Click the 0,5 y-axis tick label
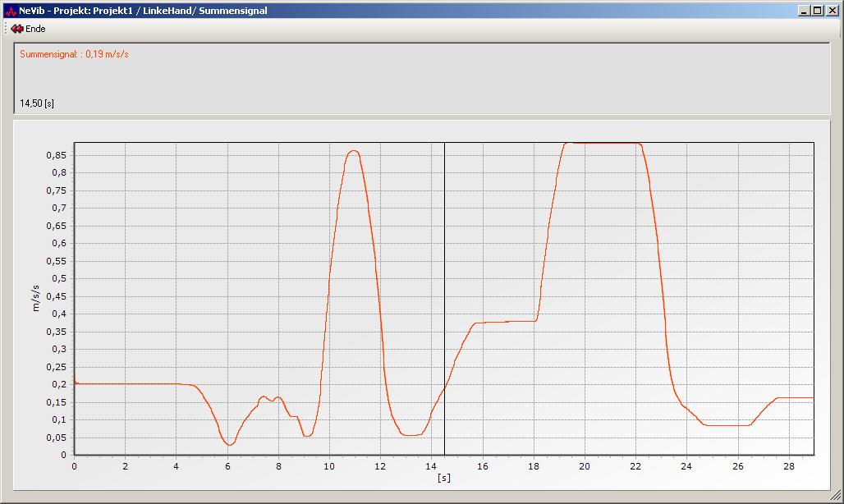844x504 pixels. click(59, 278)
